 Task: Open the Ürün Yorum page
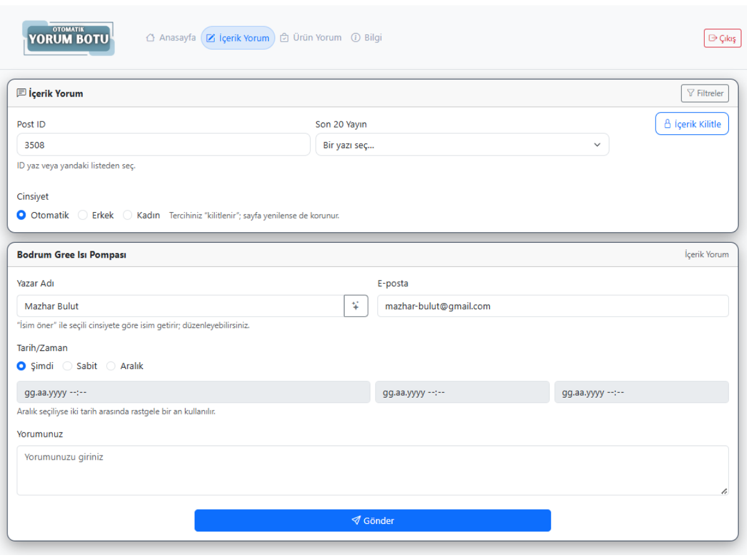(x=311, y=38)
